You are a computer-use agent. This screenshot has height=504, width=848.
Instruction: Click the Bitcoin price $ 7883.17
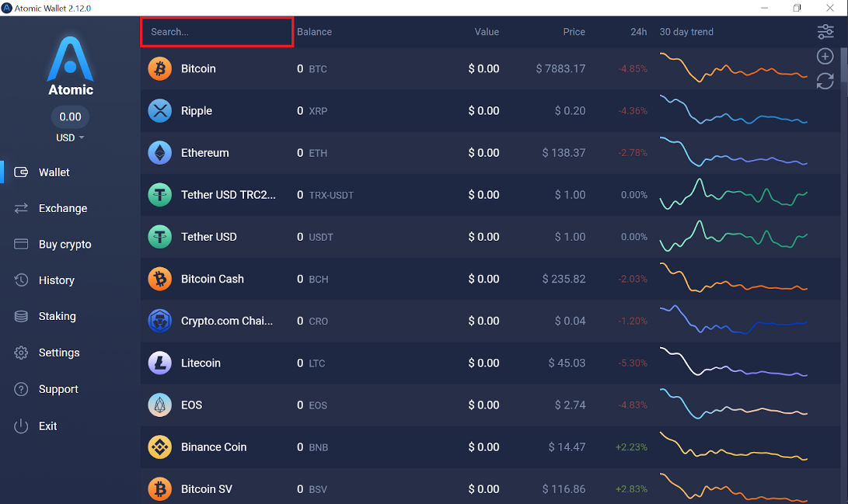click(x=560, y=68)
